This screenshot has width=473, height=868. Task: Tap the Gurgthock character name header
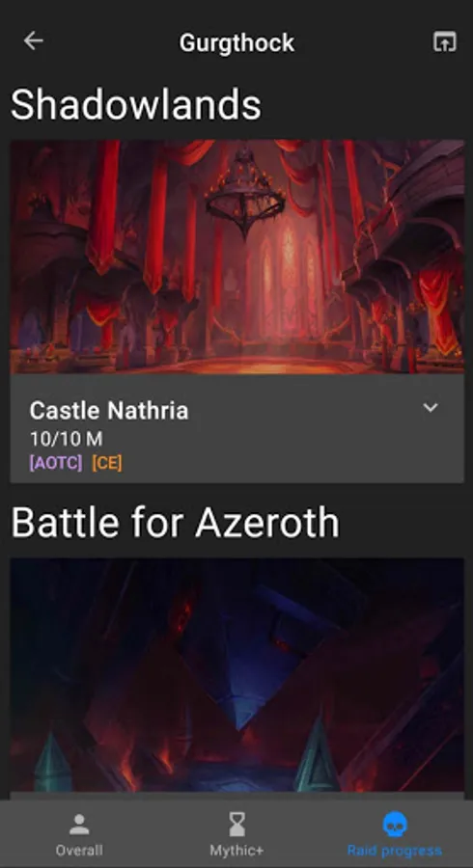237,42
